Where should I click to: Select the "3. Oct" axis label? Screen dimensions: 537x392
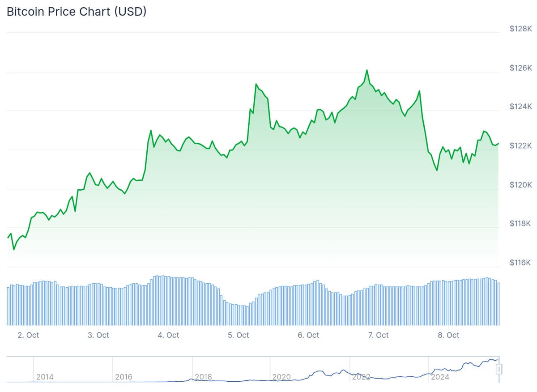click(x=98, y=335)
